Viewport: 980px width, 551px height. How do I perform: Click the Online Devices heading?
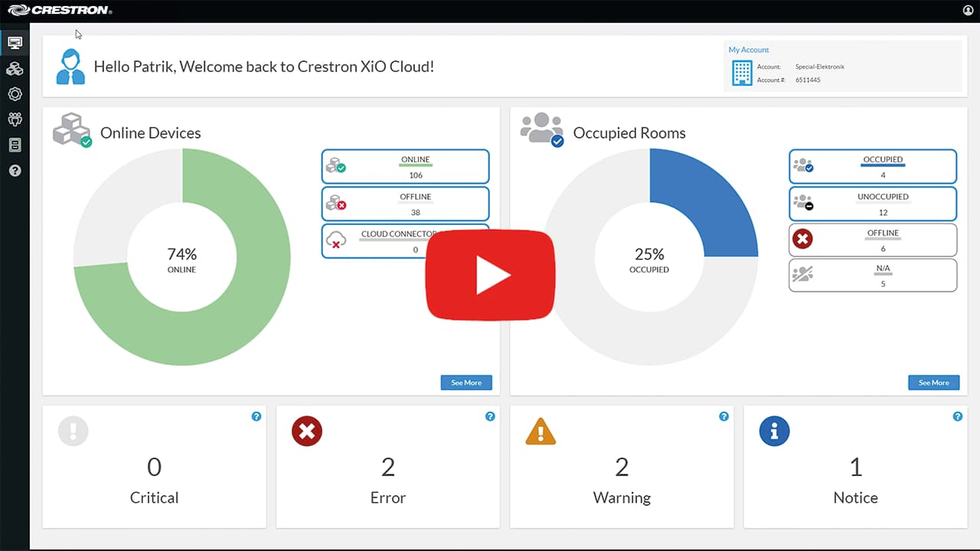(151, 132)
